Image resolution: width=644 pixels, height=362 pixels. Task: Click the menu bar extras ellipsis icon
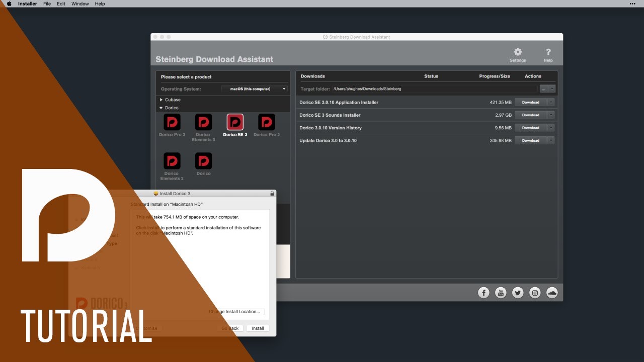click(632, 4)
